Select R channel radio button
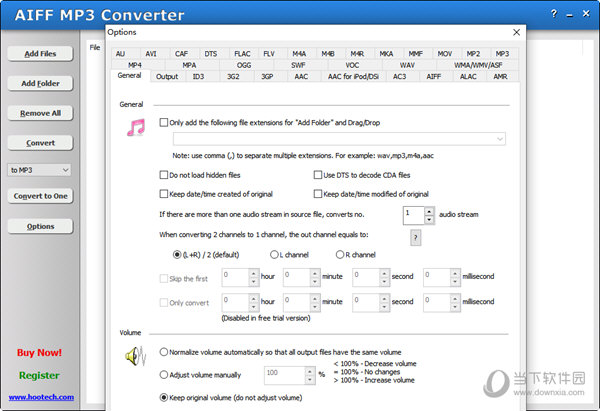The image size is (600, 411). point(339,254)
